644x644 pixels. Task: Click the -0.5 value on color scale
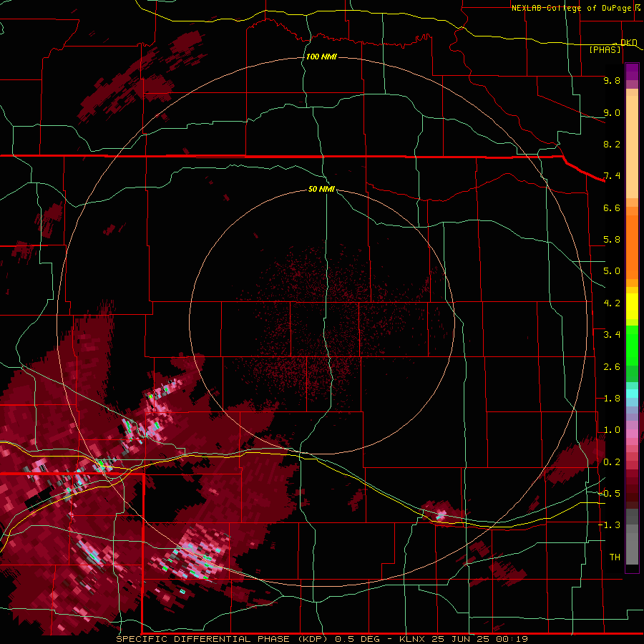(609, 494)
